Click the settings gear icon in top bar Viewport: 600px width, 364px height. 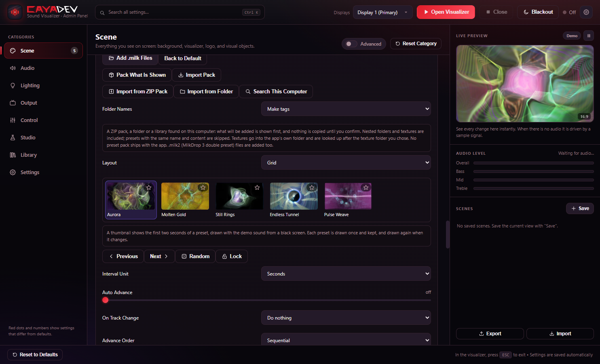(586, 12)
